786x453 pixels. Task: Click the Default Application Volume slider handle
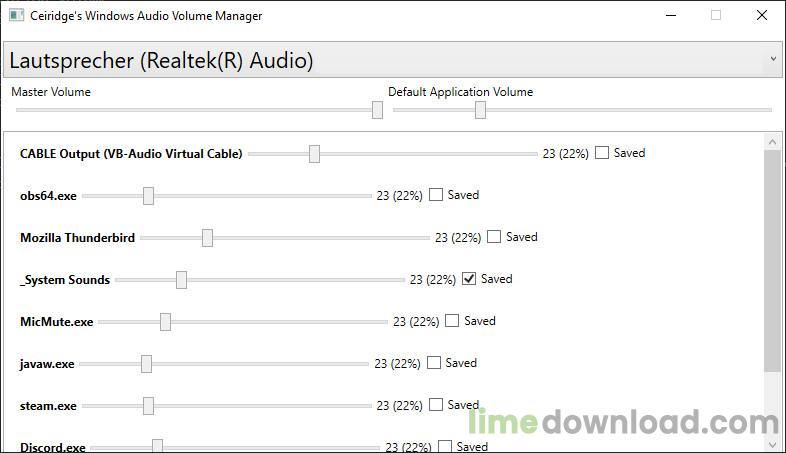click(480, 110)
